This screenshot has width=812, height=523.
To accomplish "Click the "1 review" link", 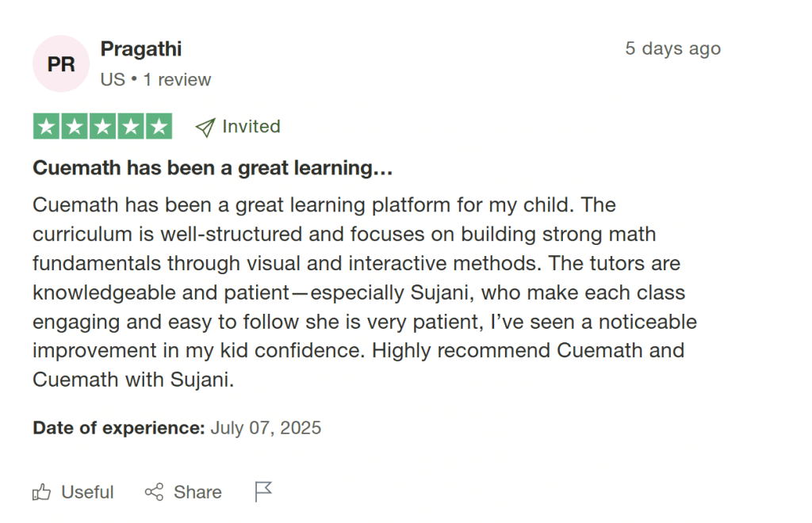I will tap(178, 79).
